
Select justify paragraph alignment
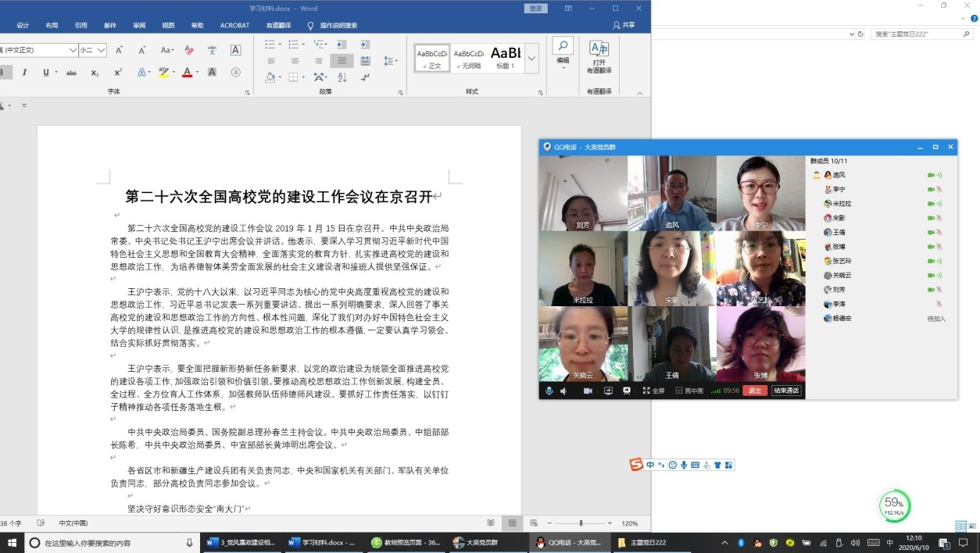point(341,61)
